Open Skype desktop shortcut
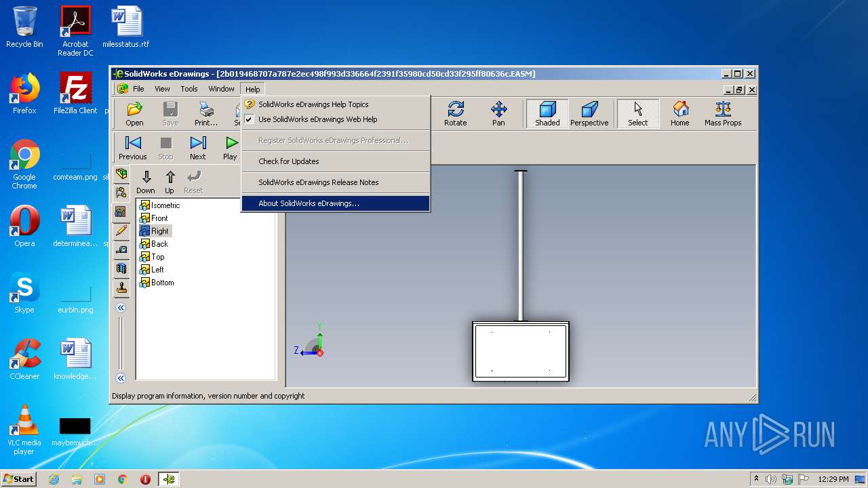 click(x=24, y=293)
